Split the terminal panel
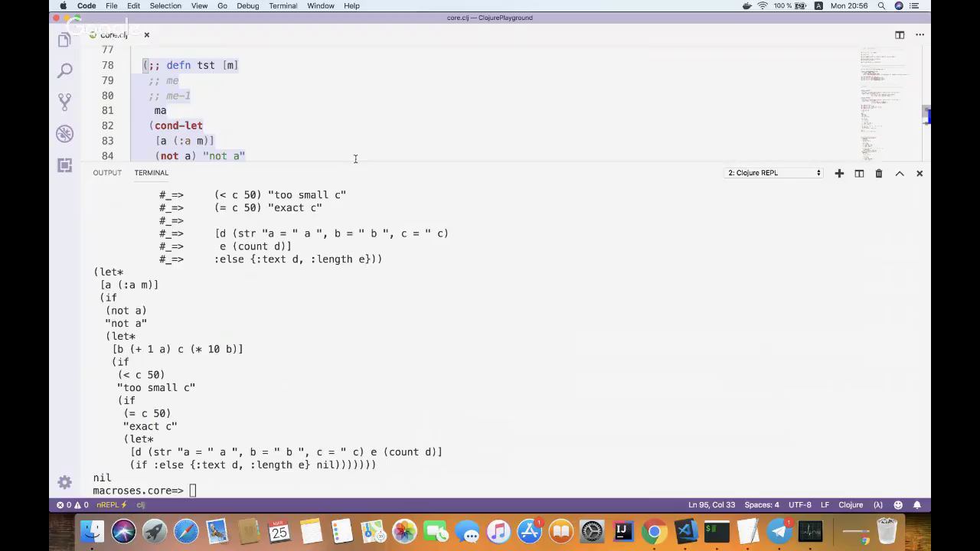The image size is (980, 551). click(x=859, y=174)
